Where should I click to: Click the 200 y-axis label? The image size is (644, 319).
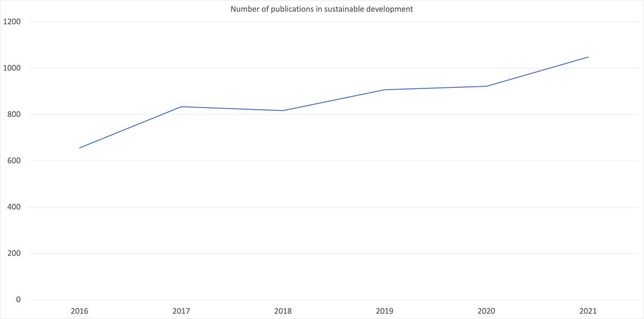pyautogui.click(x=13, y=254)
